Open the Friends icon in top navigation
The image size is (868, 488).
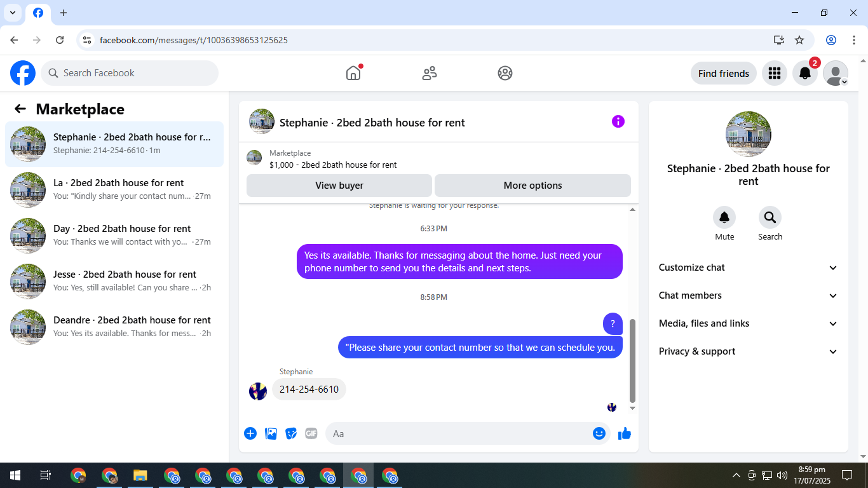(430, 73)
